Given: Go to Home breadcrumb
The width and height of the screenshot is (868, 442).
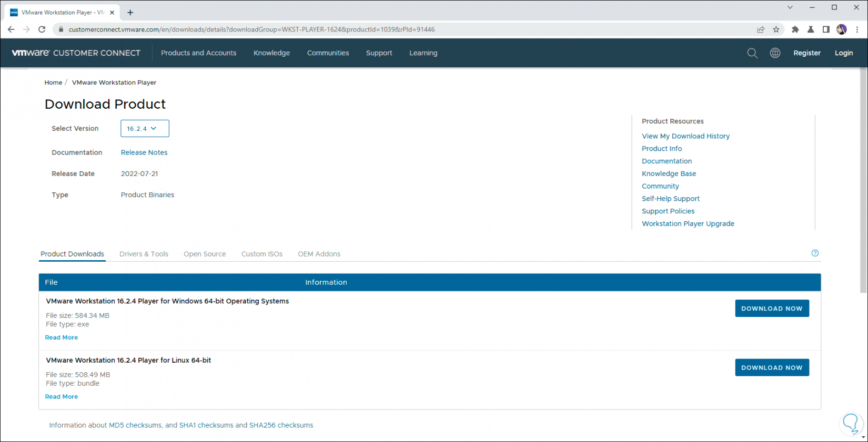Looking at the screenshot, I should pyautogui.click(x=53, y=83).
